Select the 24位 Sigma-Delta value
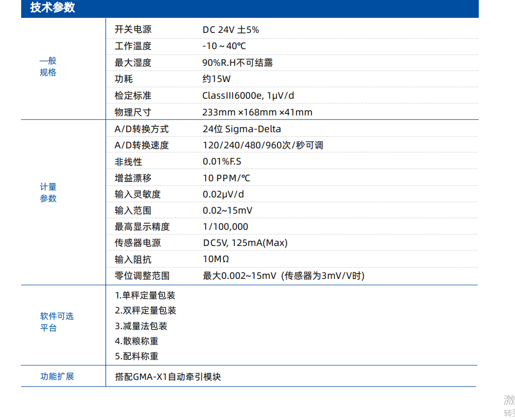Screen dimensions: 515x420 point(241,129)
